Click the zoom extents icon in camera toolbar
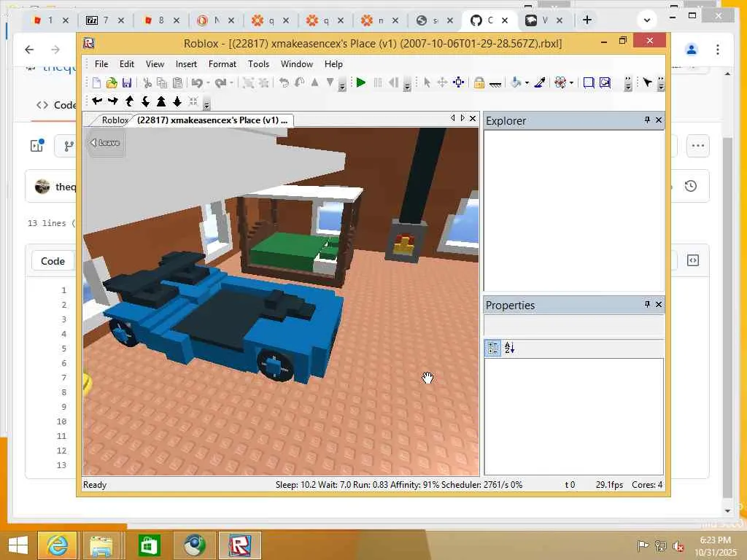This screenshot has width=747, height=560. (x=193, y=101)
